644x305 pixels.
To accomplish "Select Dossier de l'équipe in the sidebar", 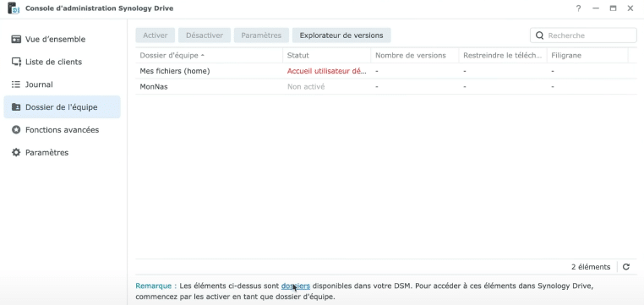I will click(62, 107).
